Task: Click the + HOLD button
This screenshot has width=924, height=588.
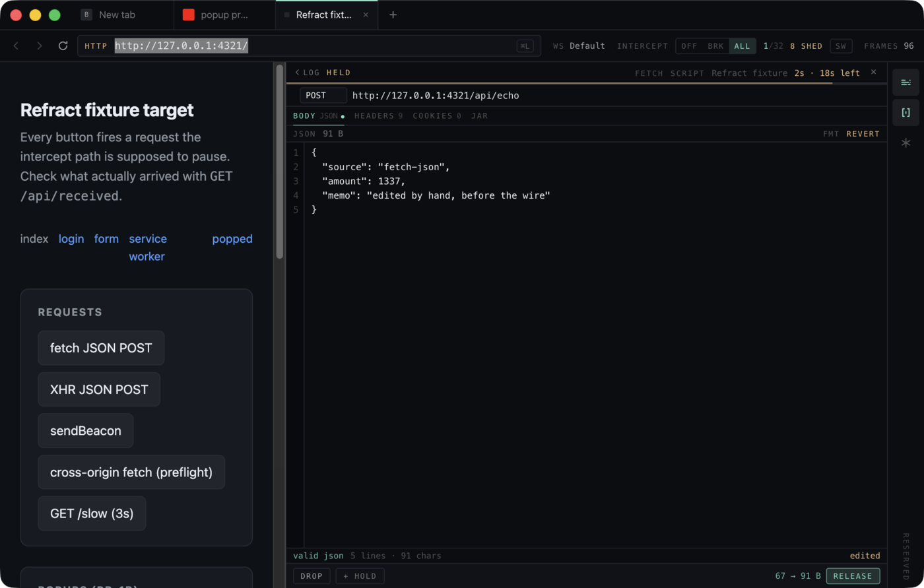Action: tap(360, 576)
